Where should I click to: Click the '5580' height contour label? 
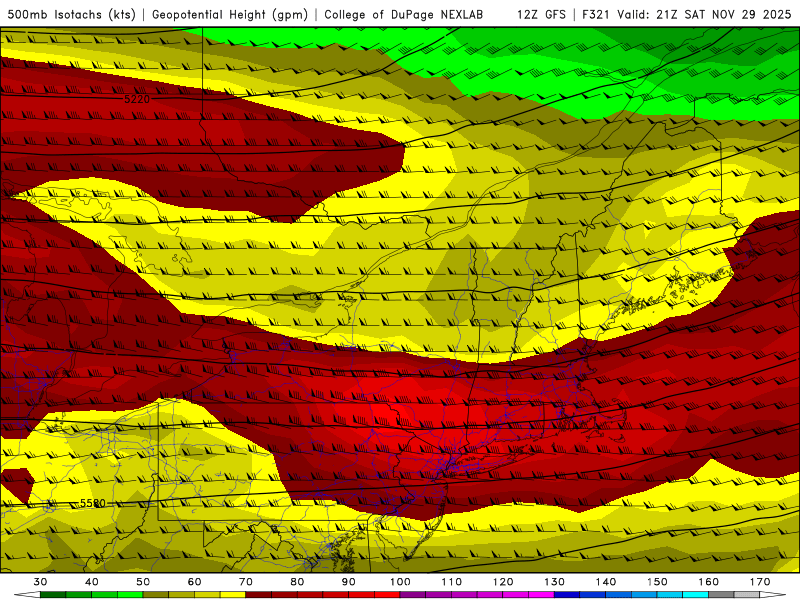(92, 504)
